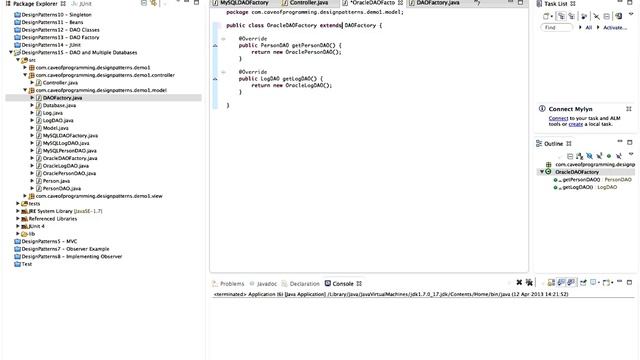Open the Task List view menu chevron
Viewport: 640px width, 360px height.
click(631, 14)
